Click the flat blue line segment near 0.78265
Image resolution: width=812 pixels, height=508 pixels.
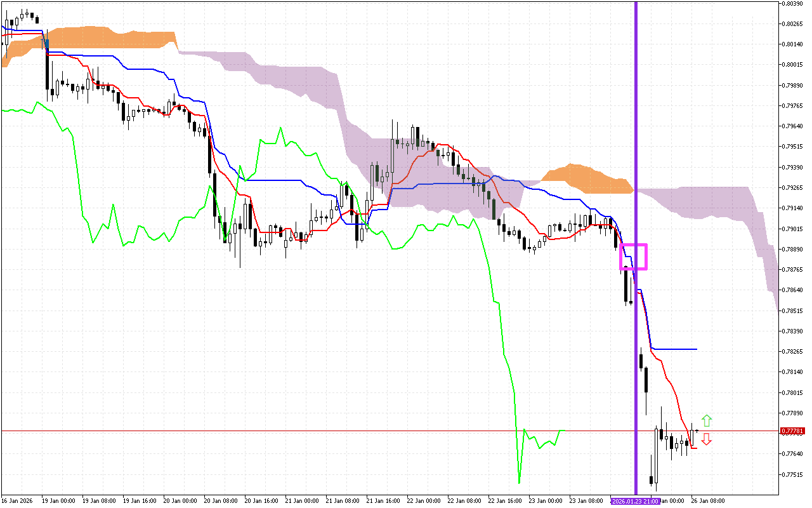tap(676, 349)
